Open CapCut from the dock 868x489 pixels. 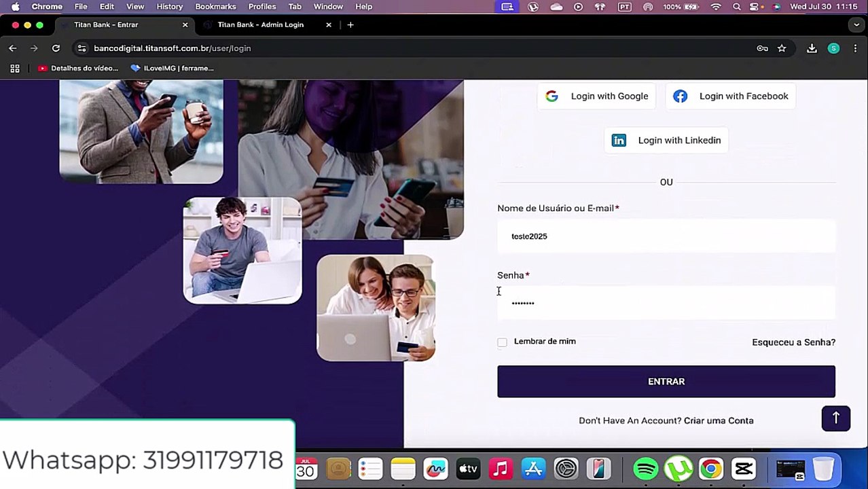tap(744, 469)
